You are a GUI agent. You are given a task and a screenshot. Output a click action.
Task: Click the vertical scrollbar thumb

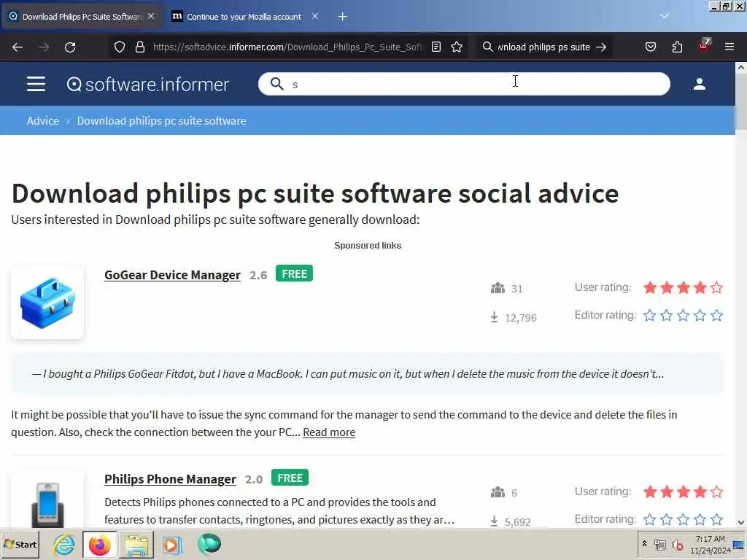(x=741, y=101)
